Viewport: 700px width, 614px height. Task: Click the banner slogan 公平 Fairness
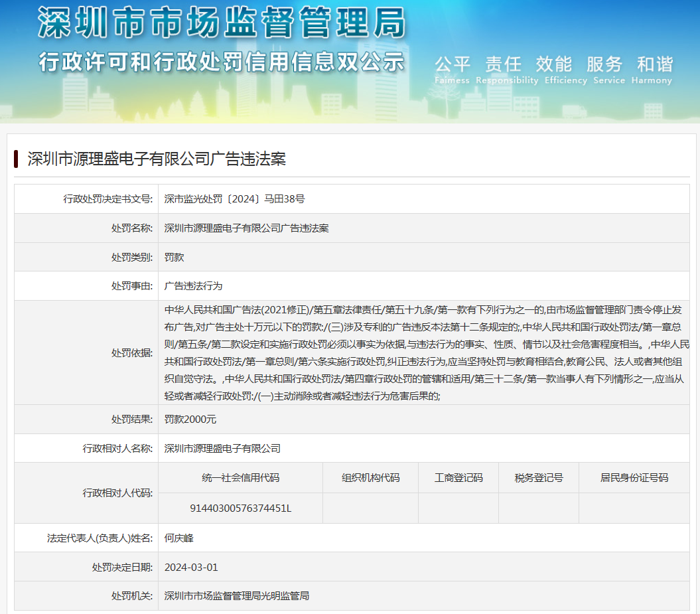click(x=453, y=70)
